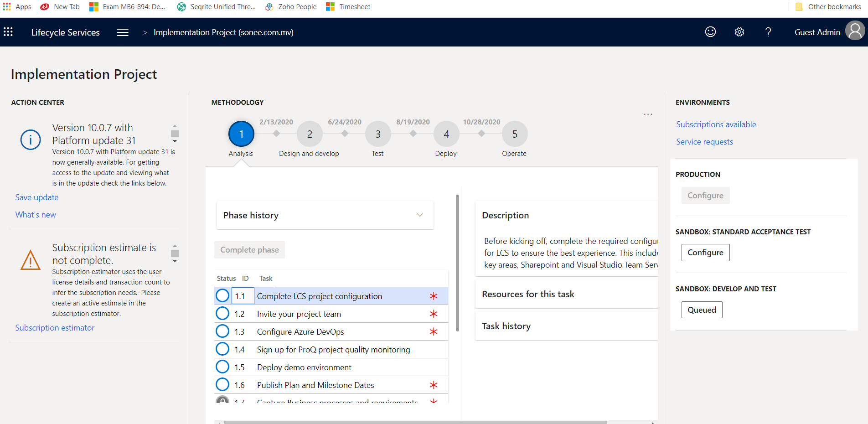This screenshot has width=868, height=424.
Task: Open the Timesheet bookmark
Action: coord(348,6)
